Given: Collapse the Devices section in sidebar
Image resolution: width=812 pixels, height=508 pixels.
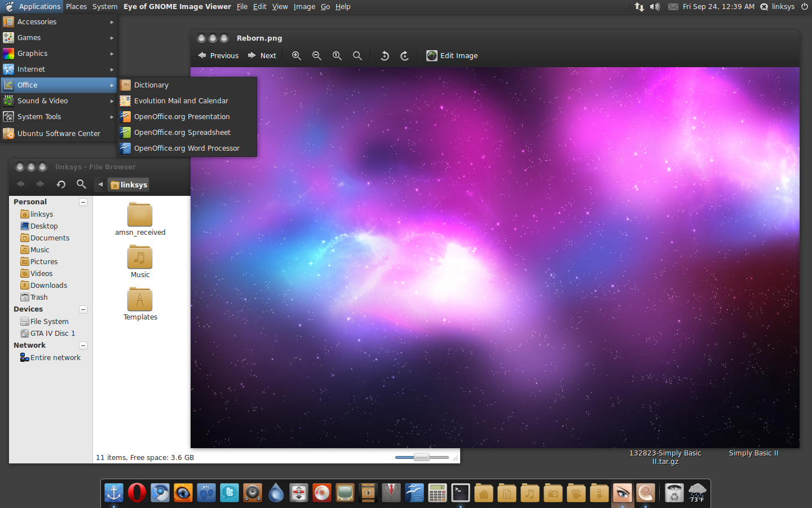Looking at the screenshot, I should coord(83,309).
